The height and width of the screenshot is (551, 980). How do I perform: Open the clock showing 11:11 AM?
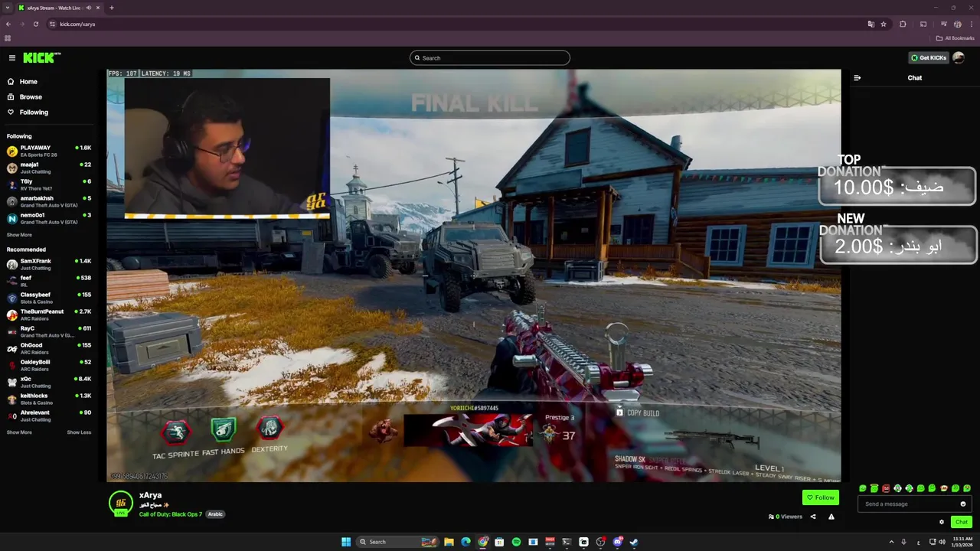962,542
